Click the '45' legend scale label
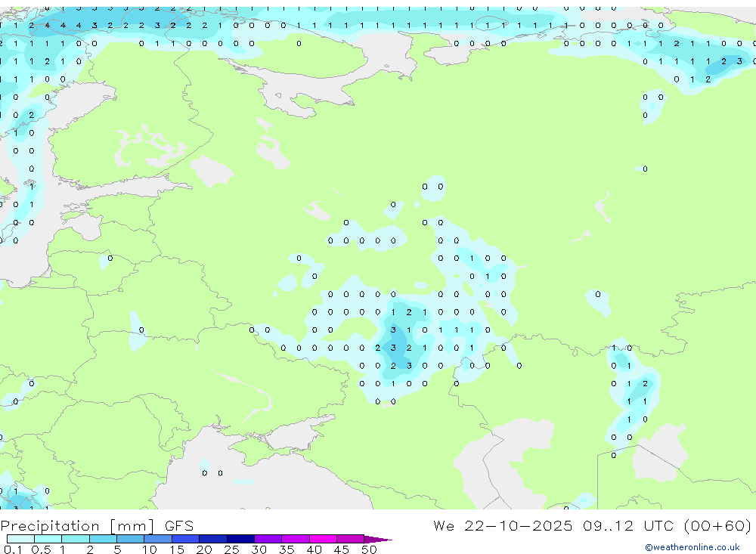 point(342,549)
